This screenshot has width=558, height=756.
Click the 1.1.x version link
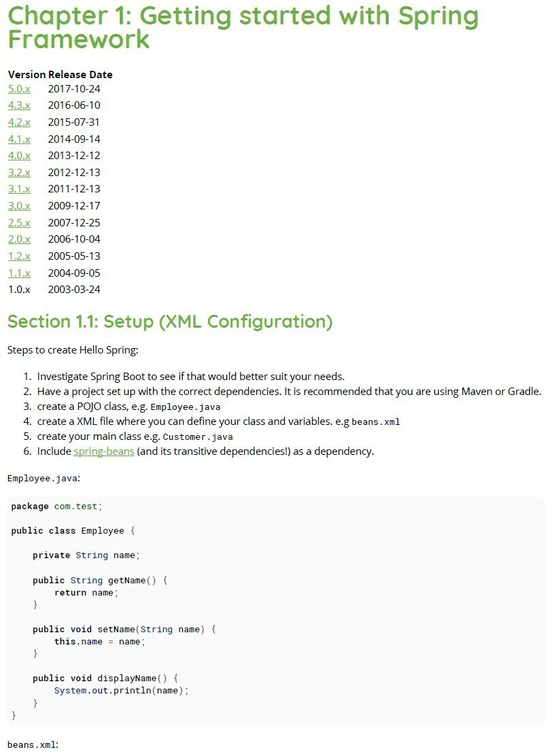19,273
